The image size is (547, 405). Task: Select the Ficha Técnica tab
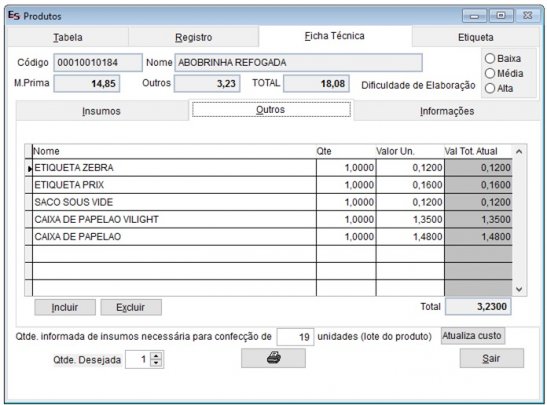pyautogui.click(x=335, y=36)
